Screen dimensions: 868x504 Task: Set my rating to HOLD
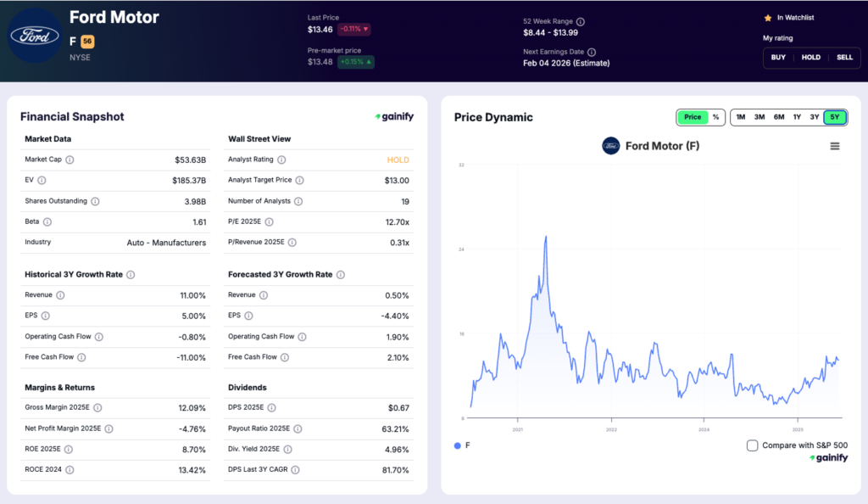[811, 58]
